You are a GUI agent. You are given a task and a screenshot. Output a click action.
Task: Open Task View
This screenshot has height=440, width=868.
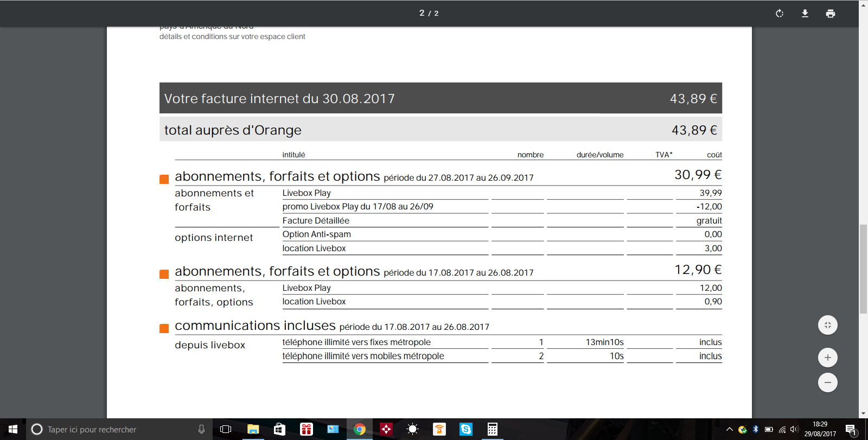(226, 429)
